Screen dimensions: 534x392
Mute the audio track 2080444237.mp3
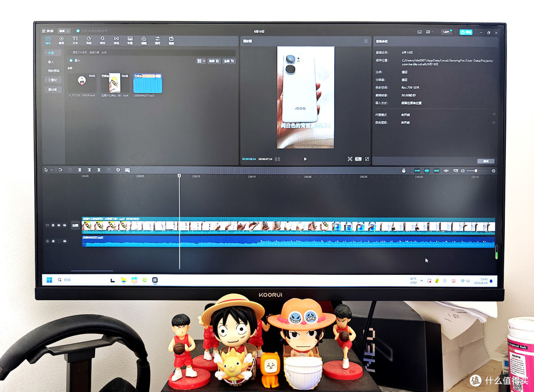(x=65, y=241)
